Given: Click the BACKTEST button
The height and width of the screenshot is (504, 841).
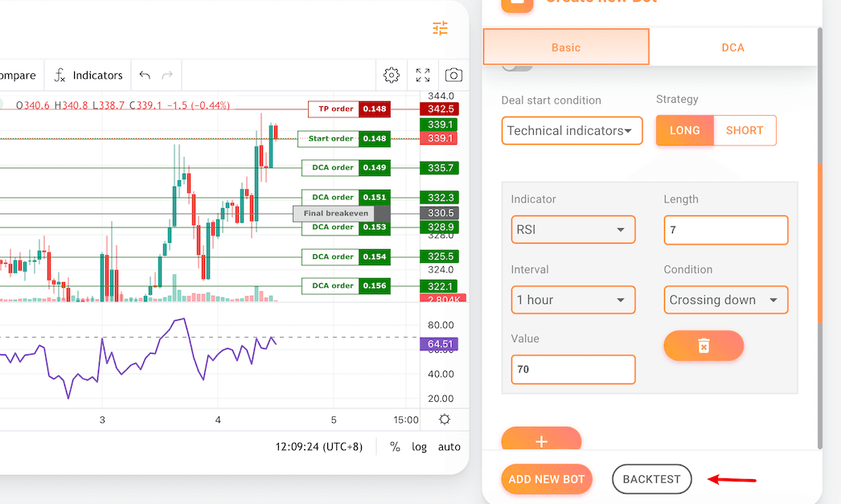Looking at the screenshot, I should (651, 479).
